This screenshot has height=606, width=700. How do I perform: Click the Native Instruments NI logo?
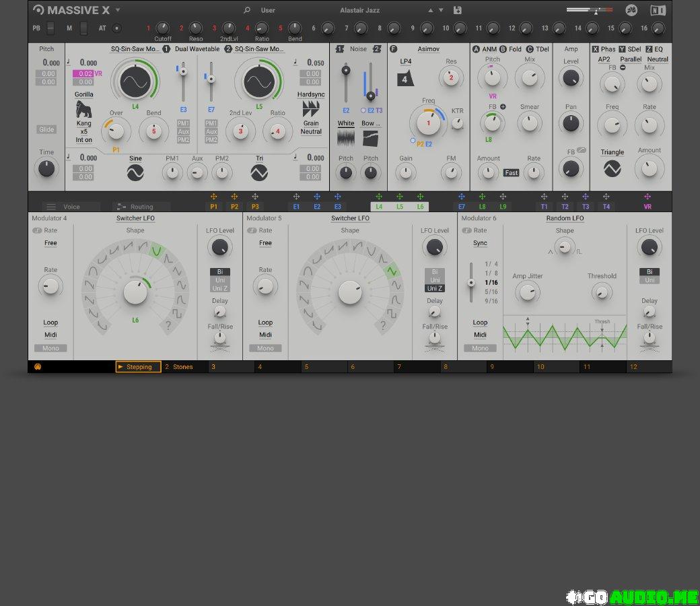tap(658, 10)
